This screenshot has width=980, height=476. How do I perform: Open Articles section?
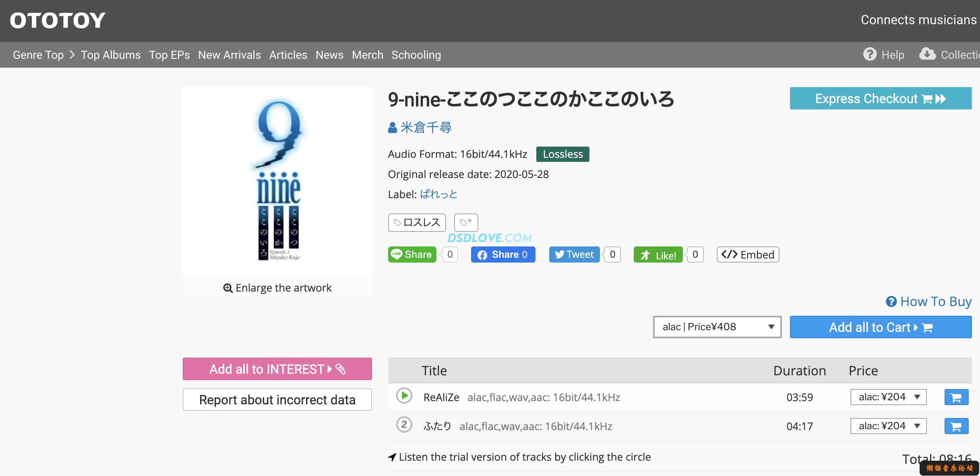(x=288, y=55)
